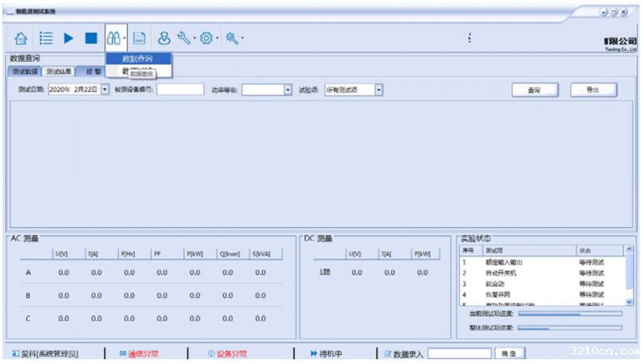Screen dimensions: 642x364
Task: Switch to the 测试结果 tab
Action: tap(58, 72)
